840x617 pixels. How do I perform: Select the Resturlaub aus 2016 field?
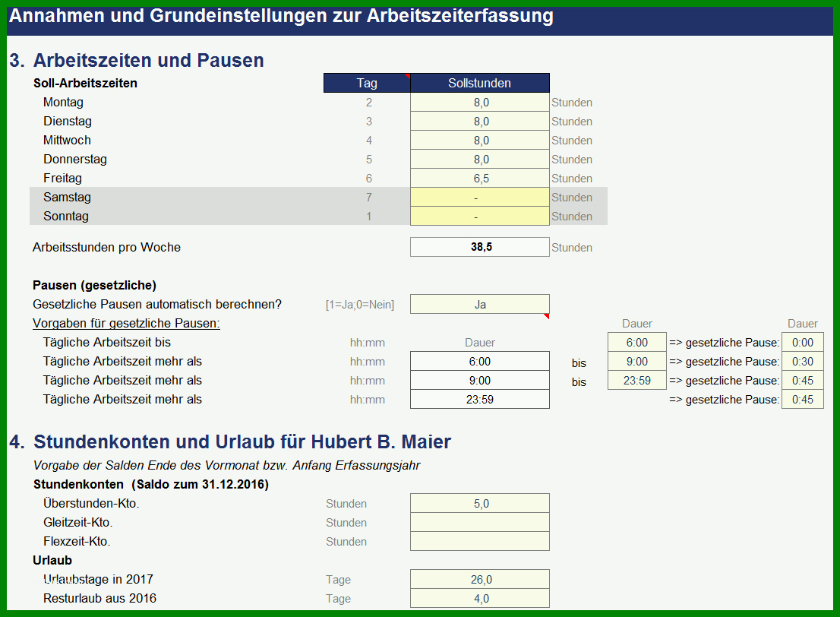point(479,598)
